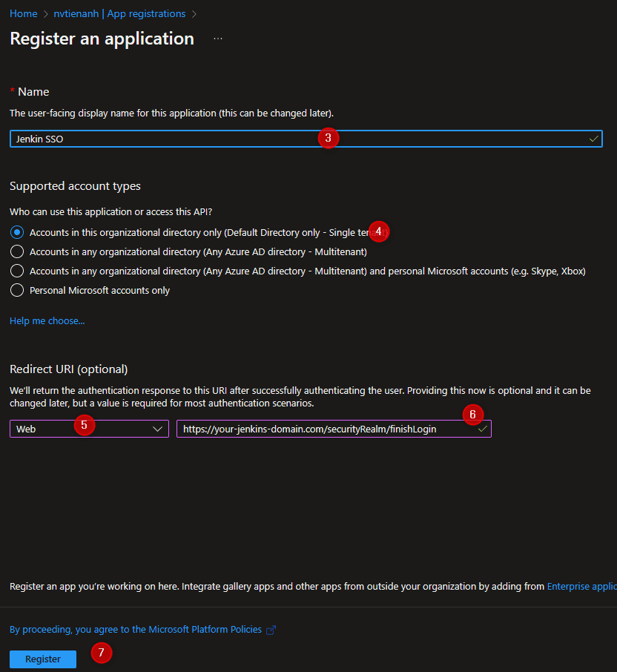Select Accounts in this organizational directory only
Image resolution: width=617 pixels, height=672 pixels.
(17, 232)
